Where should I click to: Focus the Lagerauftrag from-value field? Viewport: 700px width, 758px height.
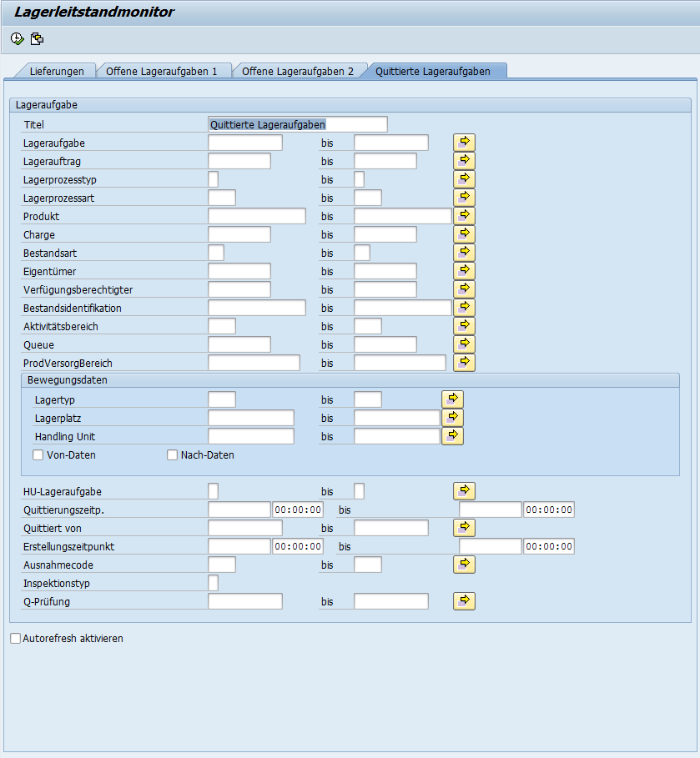[x=239, y=161]
